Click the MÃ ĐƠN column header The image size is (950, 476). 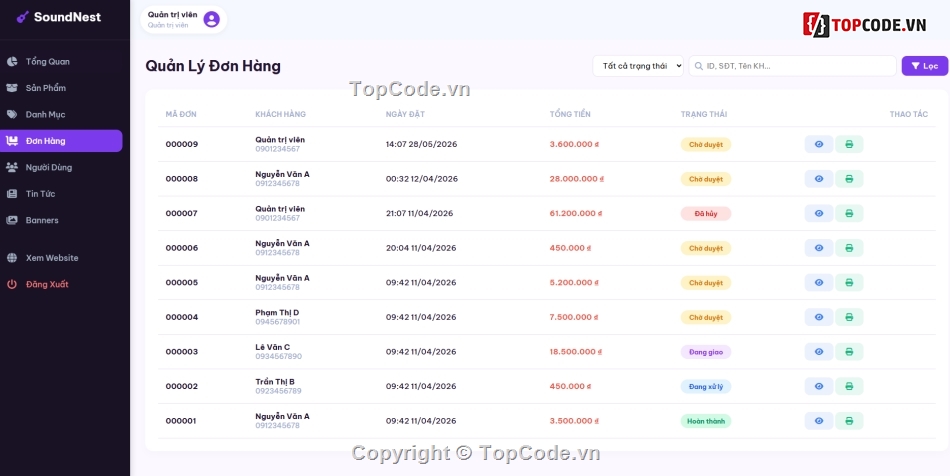(181, 114)
